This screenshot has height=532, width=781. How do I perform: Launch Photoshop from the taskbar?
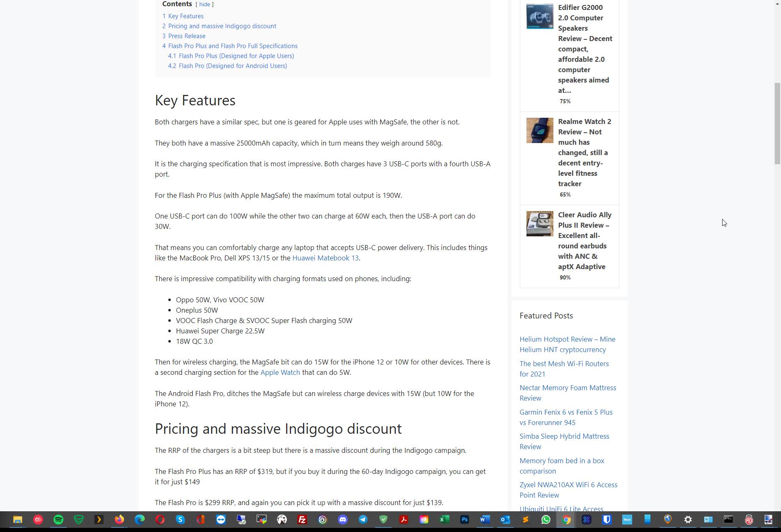click(465, 520)
